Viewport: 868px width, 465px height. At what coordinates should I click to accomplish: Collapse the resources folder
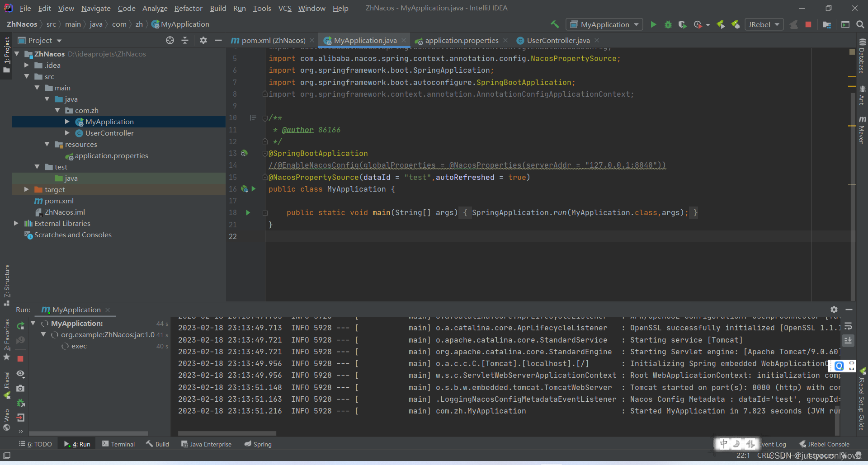click(x=47, y=144)
